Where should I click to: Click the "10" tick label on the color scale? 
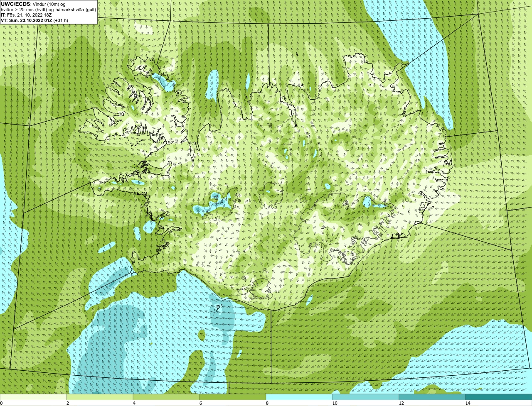pos(335,403)
